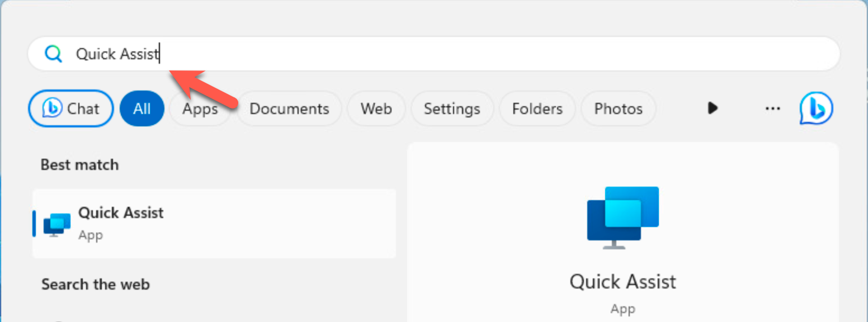Click the Search the web heading
Image resolution: width=868 pixels, height=322 pixels.
tap(96, 285)
